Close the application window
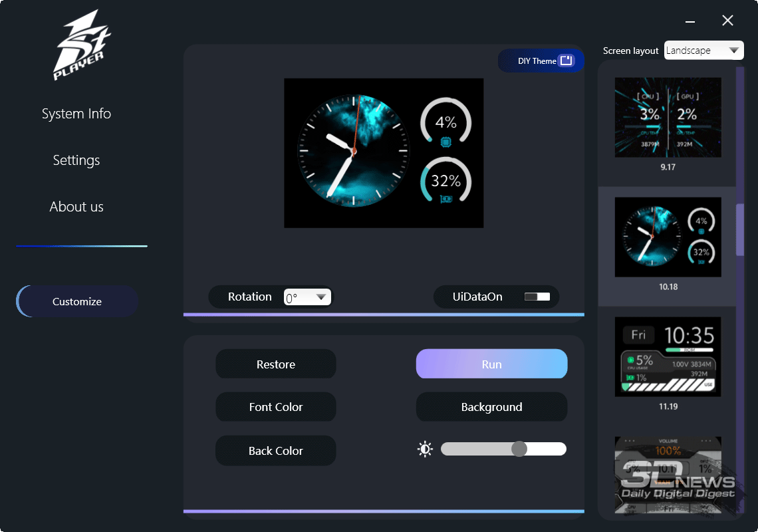Image resolution: width=758 pixels, height=532 pixels. pos(727,21)
